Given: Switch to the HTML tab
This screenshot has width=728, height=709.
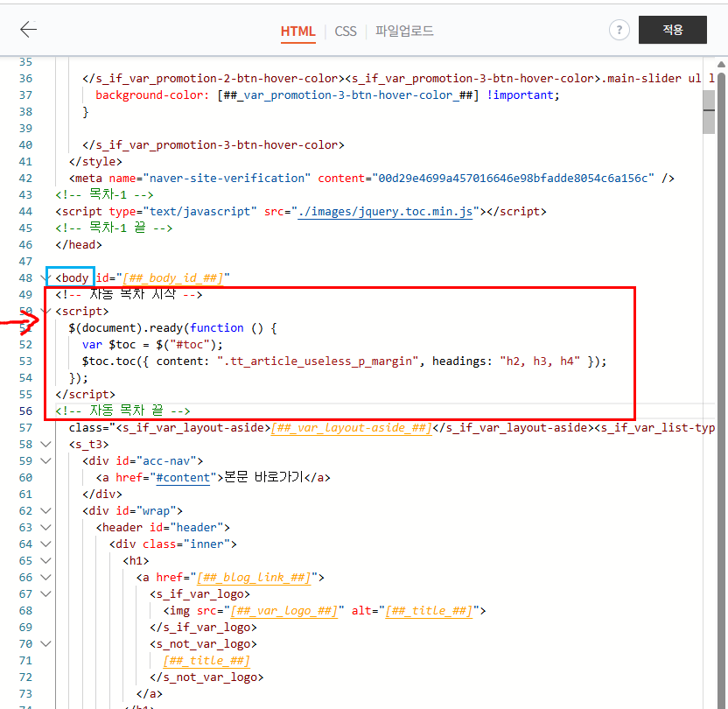Looking at the screenshot, I should pyautogui.click(x=297, y=32).
